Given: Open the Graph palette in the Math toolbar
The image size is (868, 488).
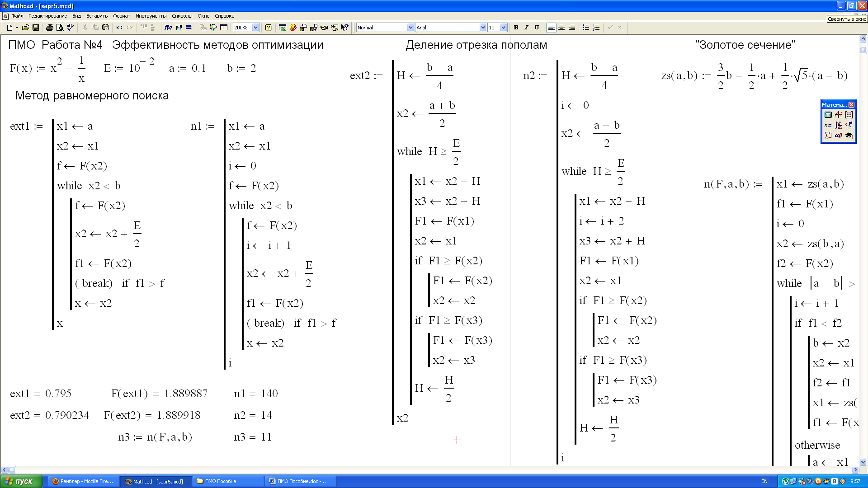Looking at the screenshot, I should pyautogui.click(x=839, y=115).
